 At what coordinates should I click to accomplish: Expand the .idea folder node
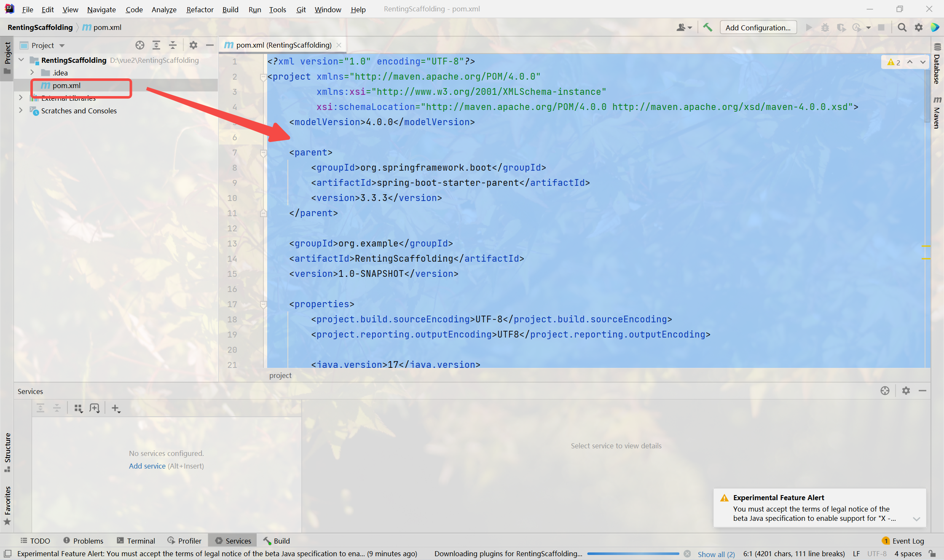point(32,72)
